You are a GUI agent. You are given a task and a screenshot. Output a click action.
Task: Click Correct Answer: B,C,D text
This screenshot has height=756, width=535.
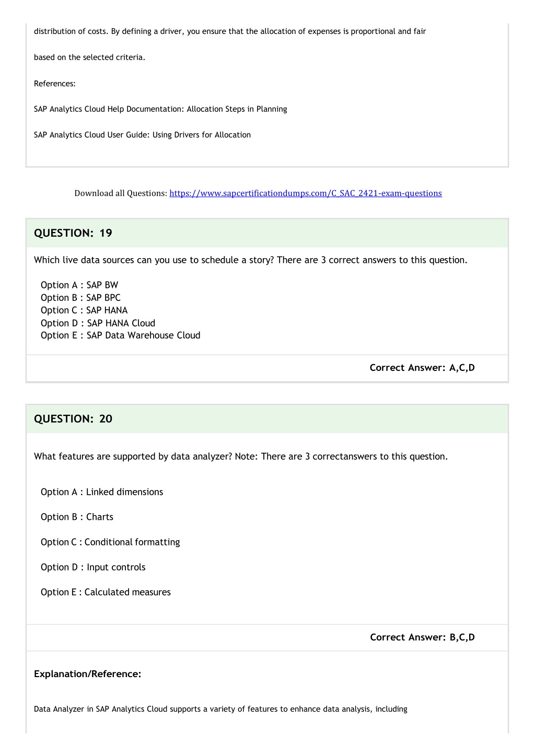click(x=422, y=637)
